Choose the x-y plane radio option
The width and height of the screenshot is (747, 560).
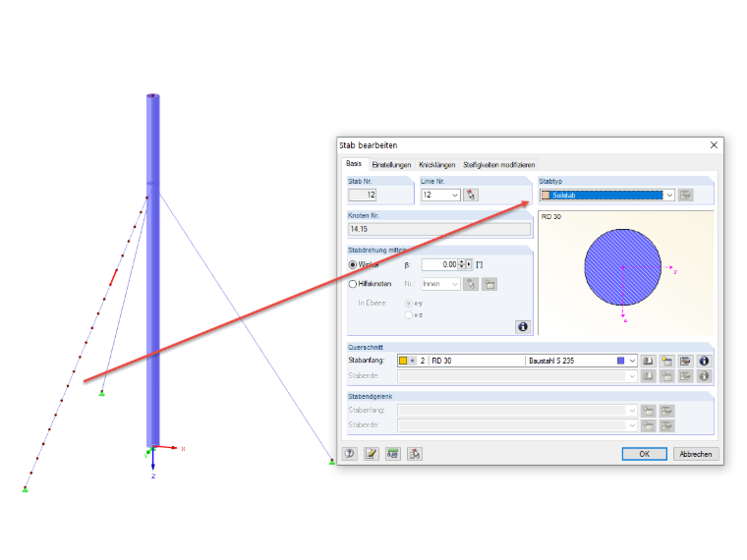408,304
